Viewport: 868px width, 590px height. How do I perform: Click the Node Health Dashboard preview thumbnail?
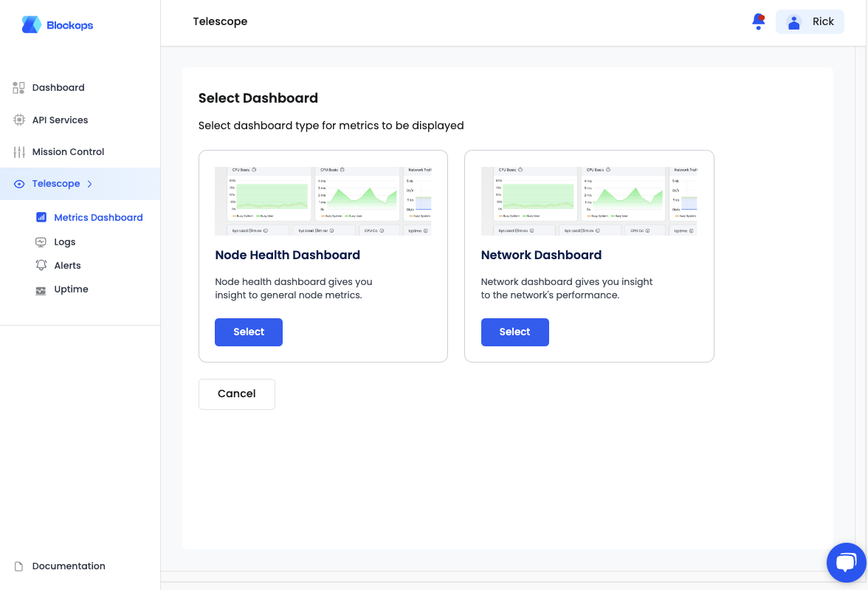323,201
